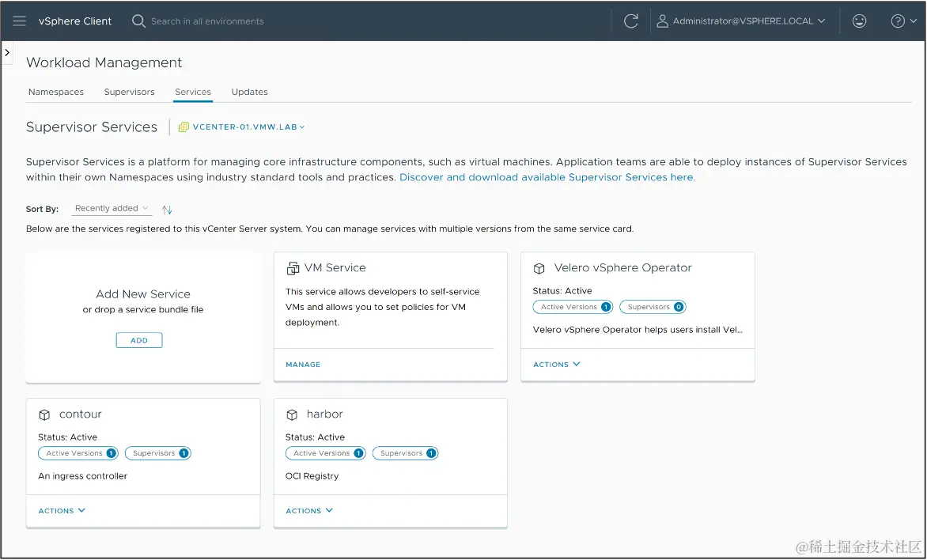Open the feedback smiley icon

(x=859, y=21)
